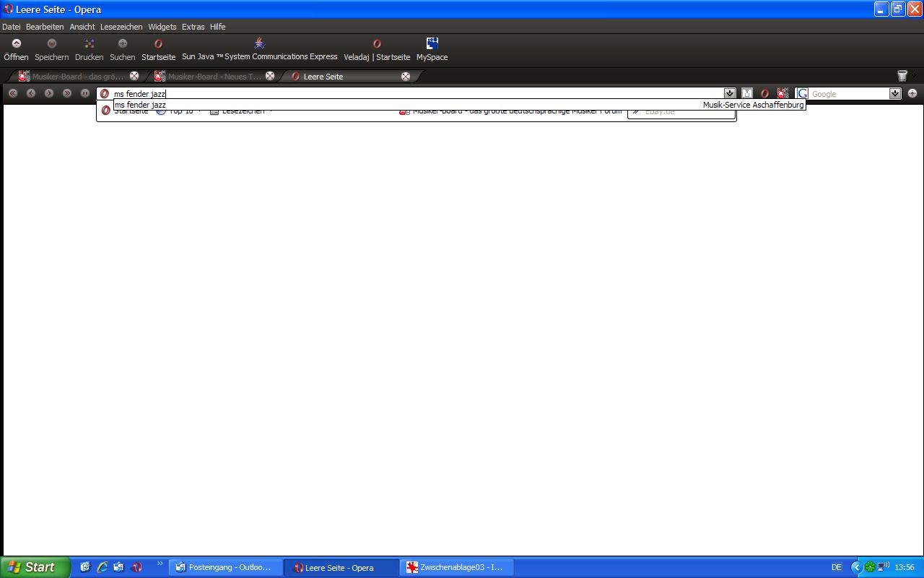This screenshot has height=578, width=924.
Task: Click the stop/pause loading button
Action: click(85, 93)
